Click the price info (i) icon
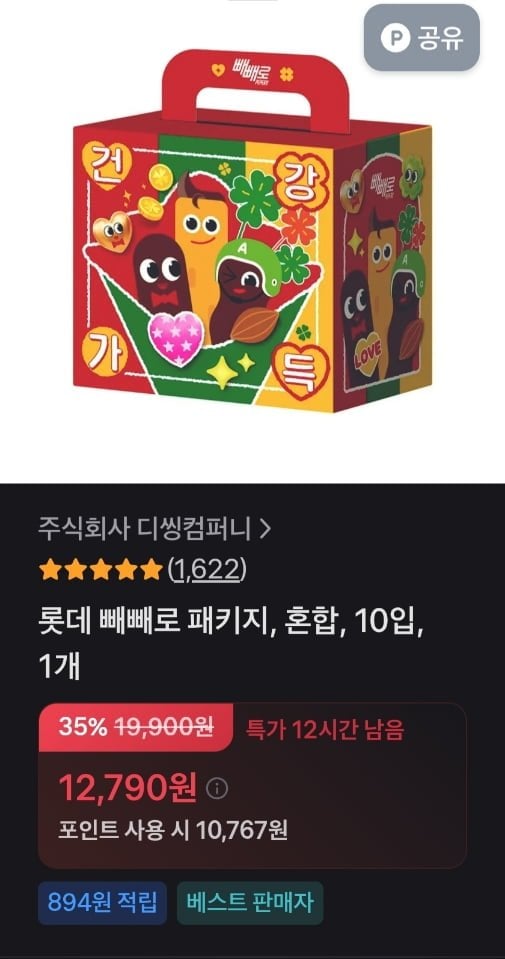This screenshot has width=505, height=959. pos(216,789)
